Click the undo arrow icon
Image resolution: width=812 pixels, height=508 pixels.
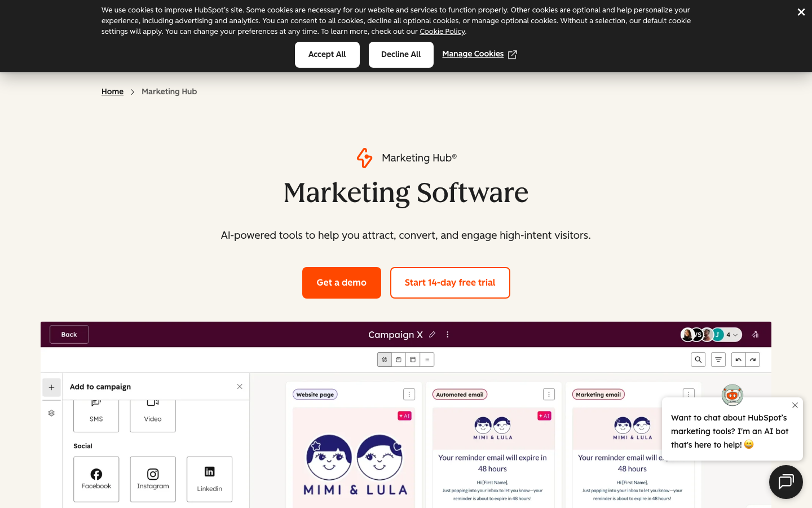(x=738, y=360)
